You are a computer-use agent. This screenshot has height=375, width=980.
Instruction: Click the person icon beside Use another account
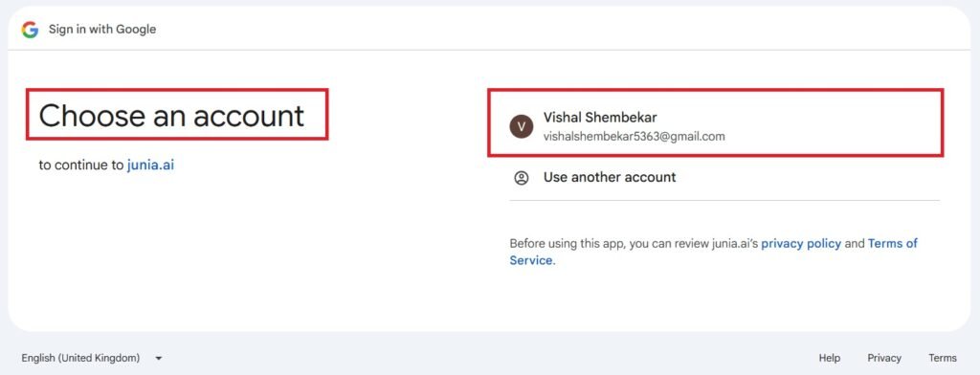[x=522, y=178]
